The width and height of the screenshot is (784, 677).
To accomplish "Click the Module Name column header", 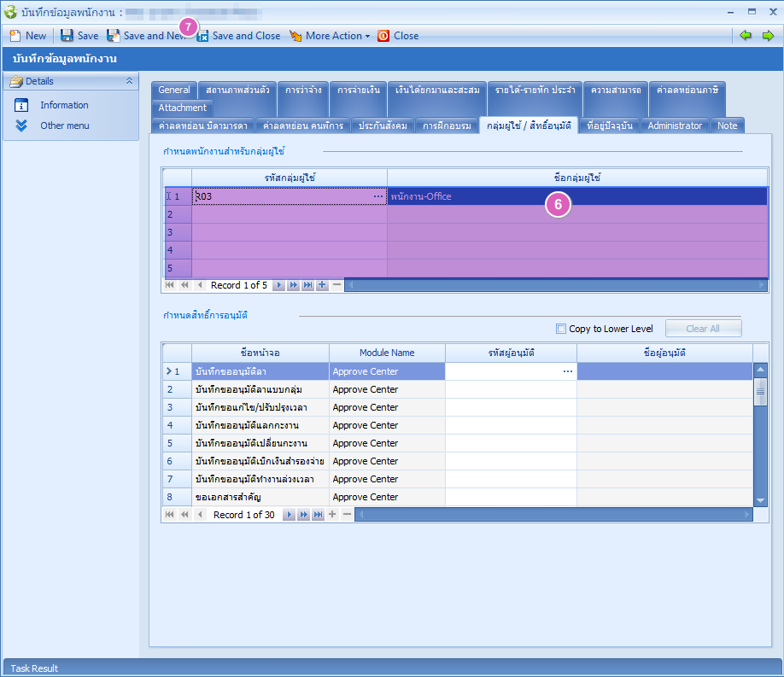I will [x=387, y=353].
